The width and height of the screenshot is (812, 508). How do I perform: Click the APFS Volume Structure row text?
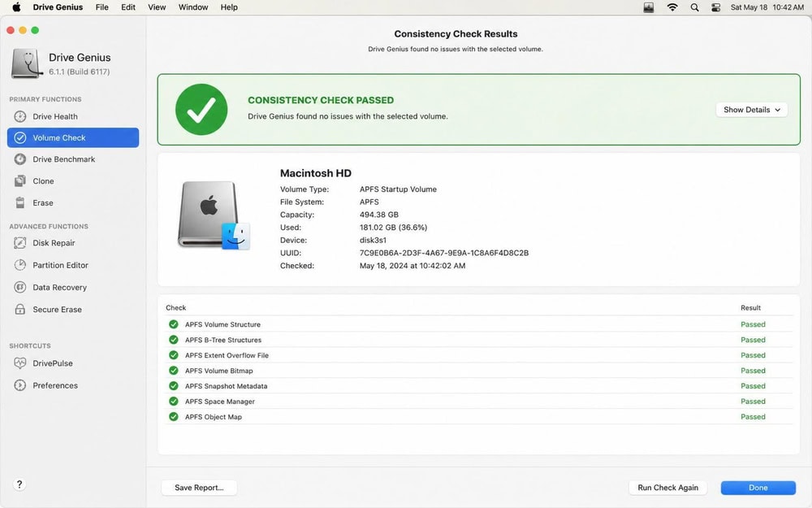tap(222, 324)
